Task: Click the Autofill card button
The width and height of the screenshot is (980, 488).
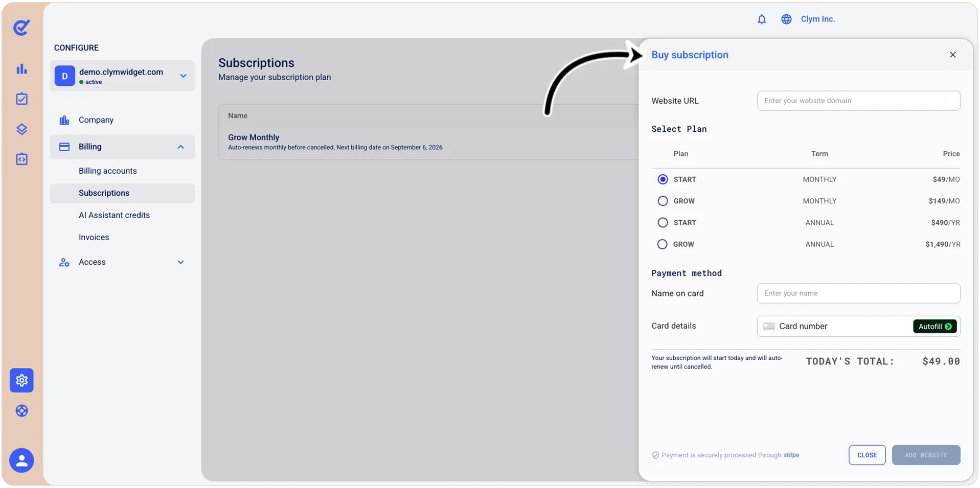Action: click(x=935, y=327)
